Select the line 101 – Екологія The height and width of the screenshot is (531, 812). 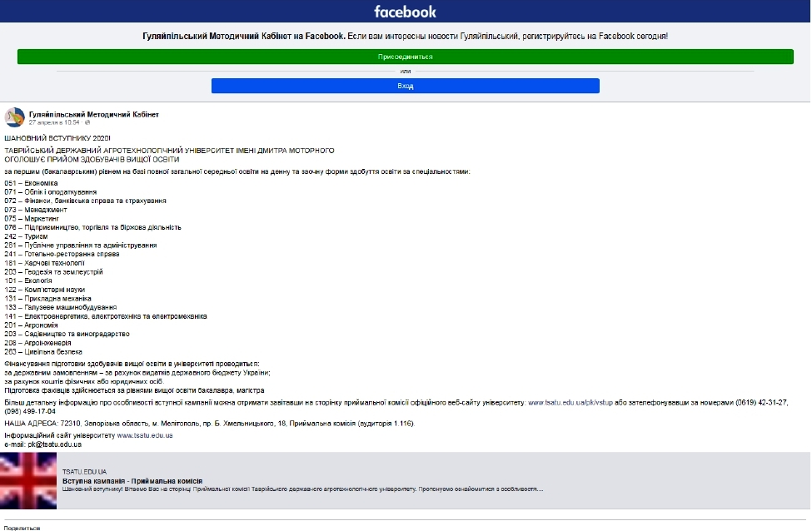click(x=28, y=280)
